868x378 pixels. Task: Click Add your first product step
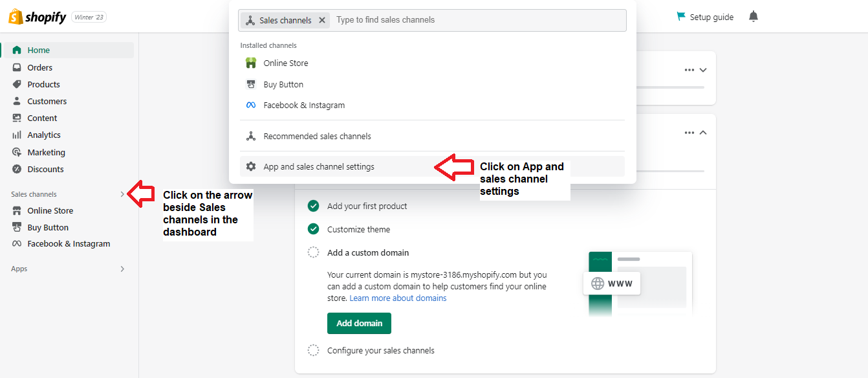tap(367, 206)
